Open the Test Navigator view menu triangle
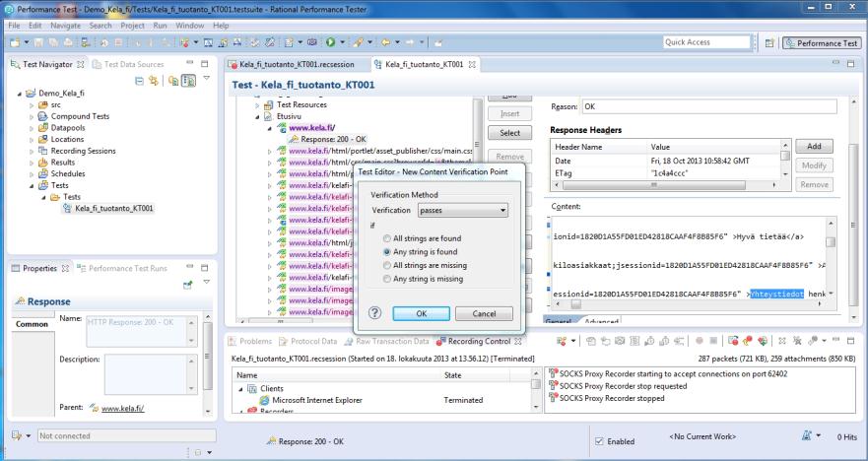Viewport: 868px width, 461px height. click(207, 78)
